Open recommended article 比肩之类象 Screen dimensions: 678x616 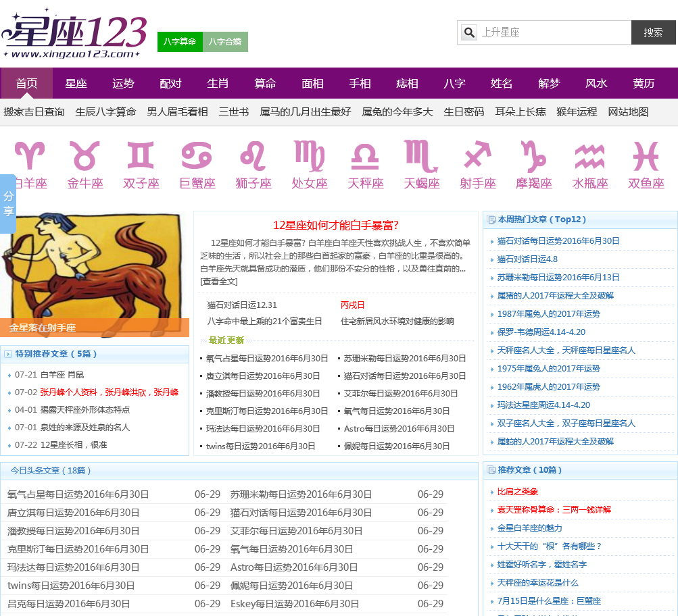point(518,492)
